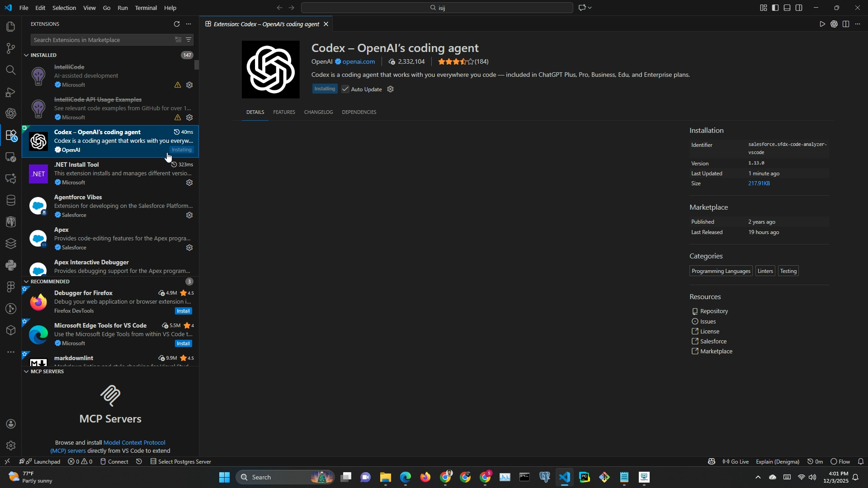The width and height of the screenshot is (868, 488).
Task: Open the Run and Debug view
Action: [x=10, y=92]
